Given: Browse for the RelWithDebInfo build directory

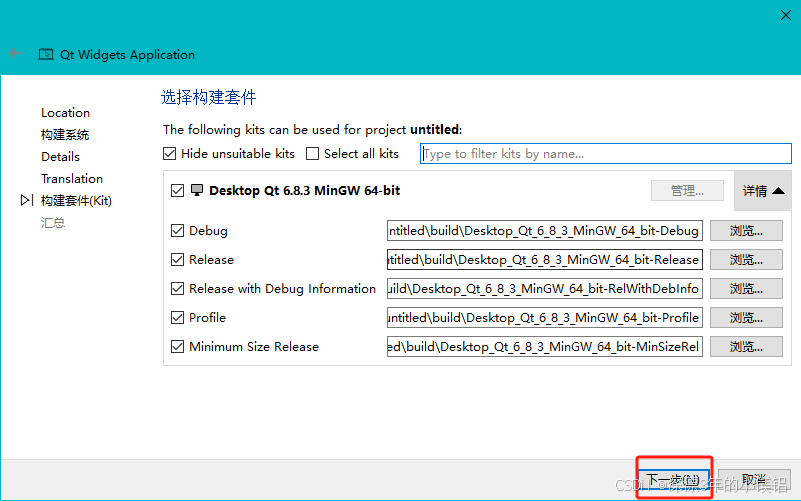Looking at the screenshot, I should click(x=746, y=289).
